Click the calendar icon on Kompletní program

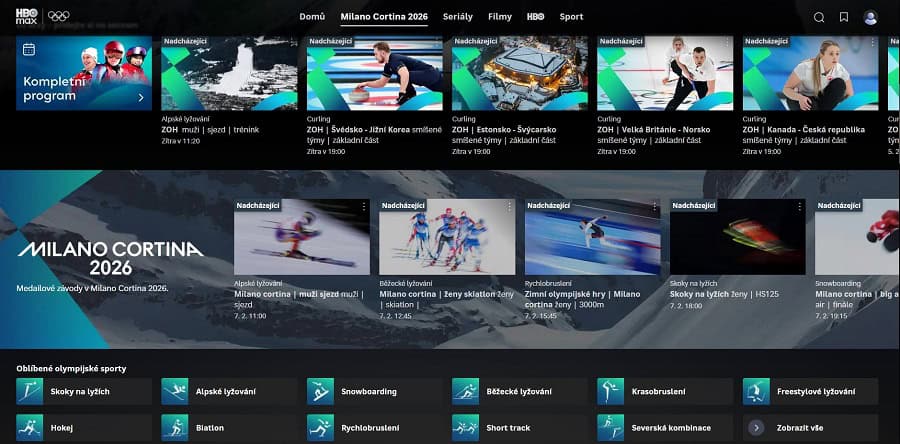coord(29,49)
